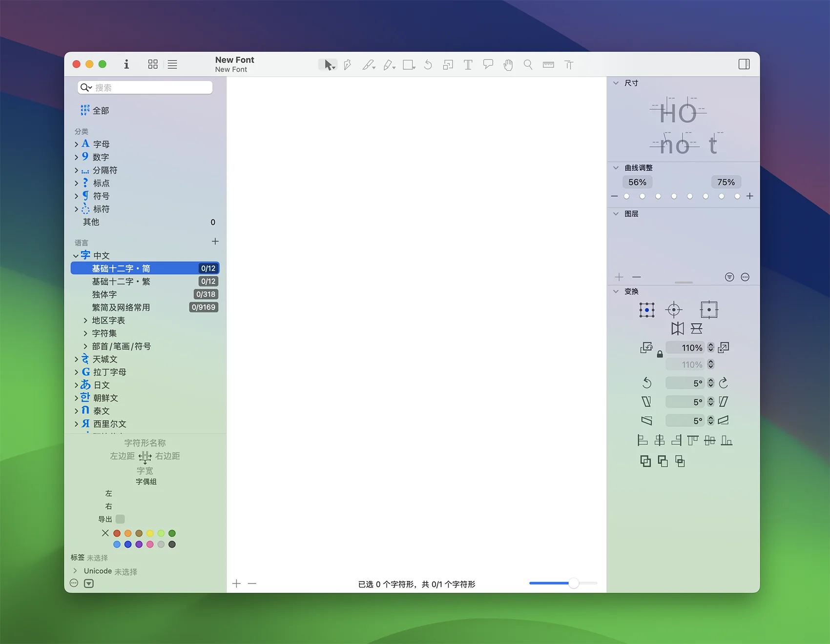Image resolution: width=830 pixels, height=644 pixels.
Task: Collapse the 尺寸 section
Action: tap(616, 83)
